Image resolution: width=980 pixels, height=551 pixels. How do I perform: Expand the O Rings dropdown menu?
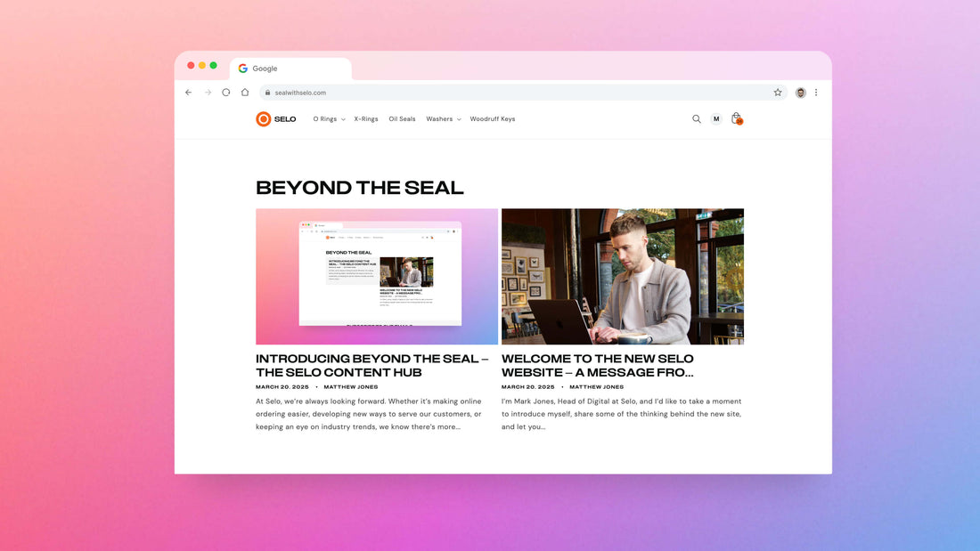[x=329, y=119]
